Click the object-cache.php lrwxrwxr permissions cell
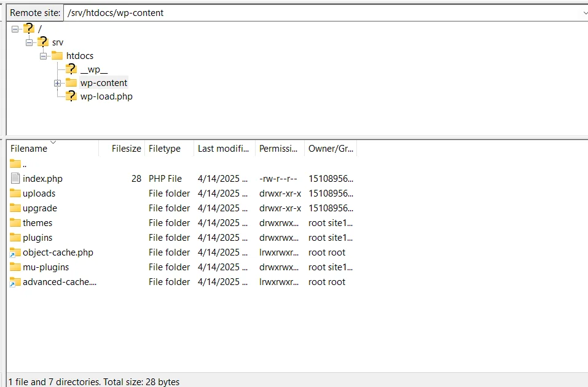 tap(279, 252)
